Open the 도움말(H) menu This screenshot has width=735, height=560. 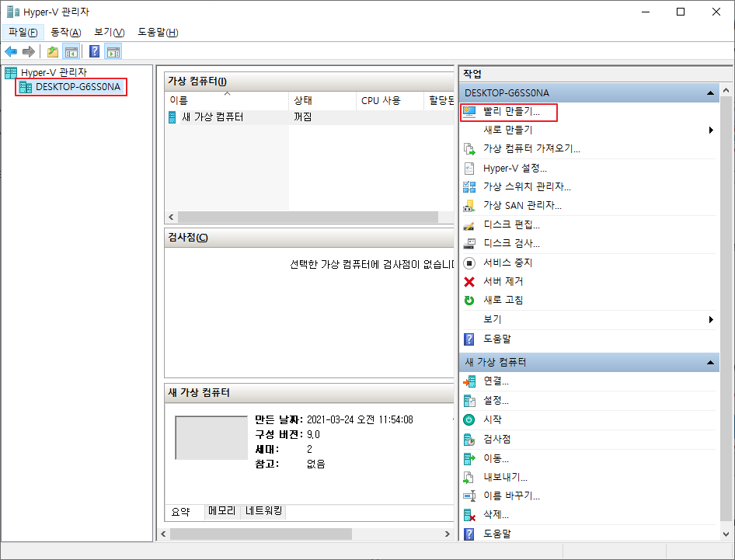pyautogui.click(x=158, y=32)
